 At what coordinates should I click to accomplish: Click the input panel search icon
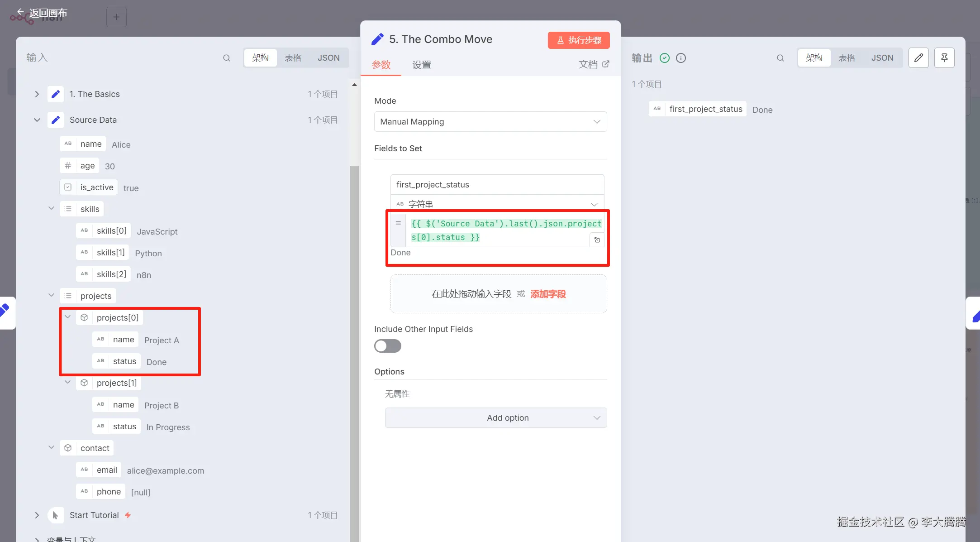(x=227, y=58)
